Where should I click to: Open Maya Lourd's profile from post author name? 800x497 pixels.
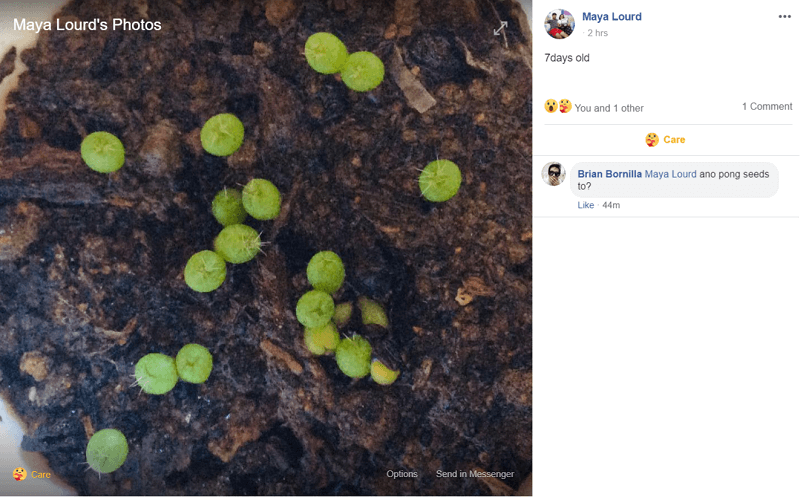pos(612,17)
